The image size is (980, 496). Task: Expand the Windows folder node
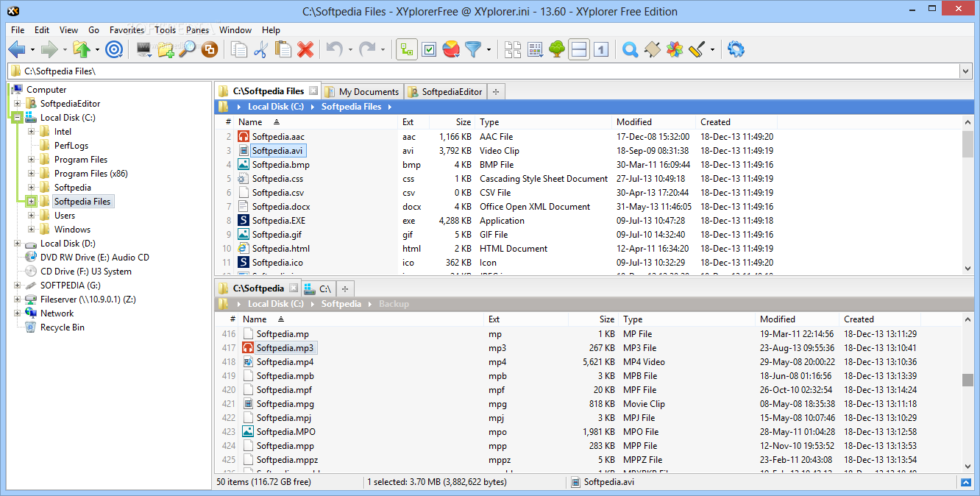[31, 230]
